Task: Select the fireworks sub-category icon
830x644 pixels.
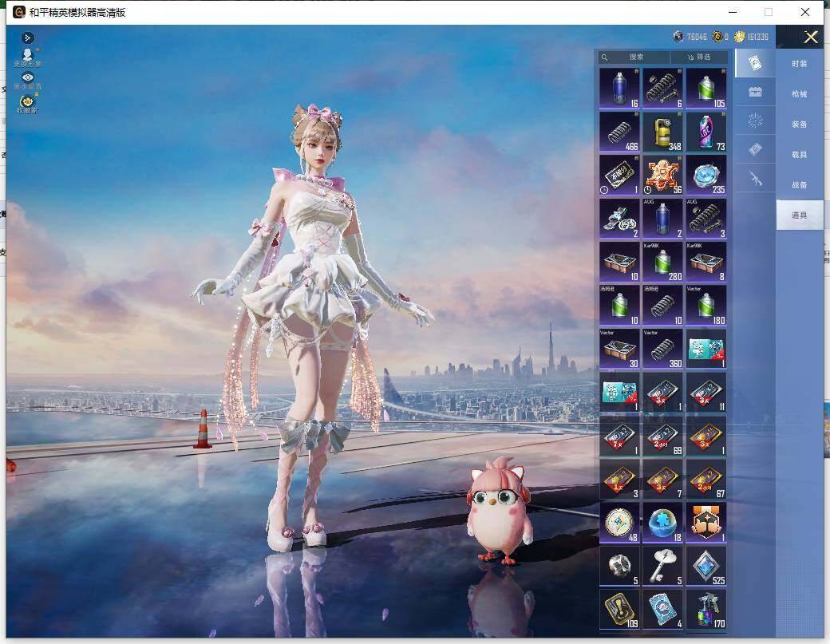Action: click(755, 121)
